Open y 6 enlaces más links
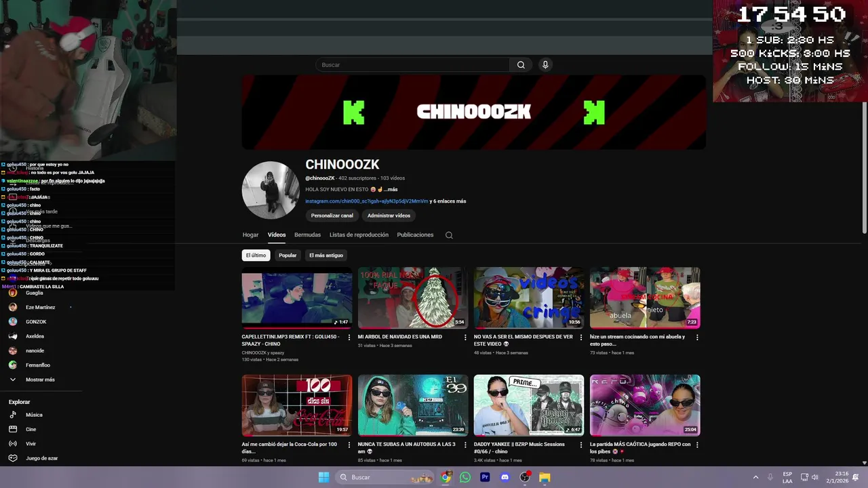The height and width of the screenshot is (488, 868). pos(449,201)
